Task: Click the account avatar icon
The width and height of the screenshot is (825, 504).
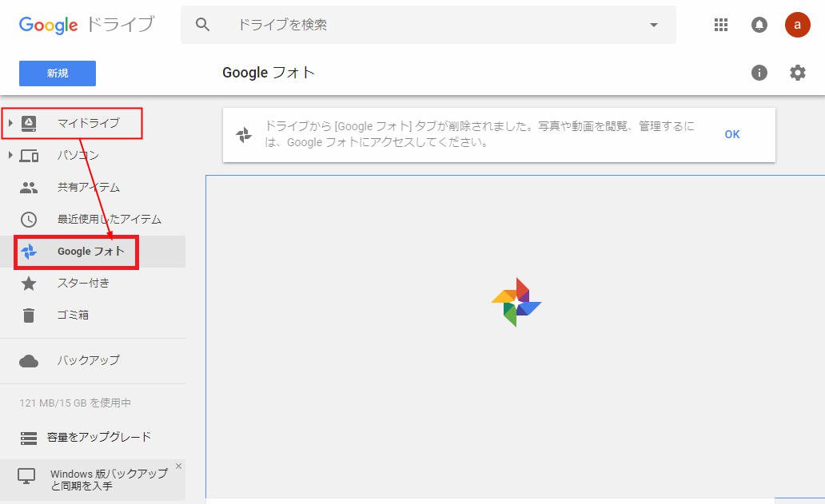Action: [x=798, y=25]
